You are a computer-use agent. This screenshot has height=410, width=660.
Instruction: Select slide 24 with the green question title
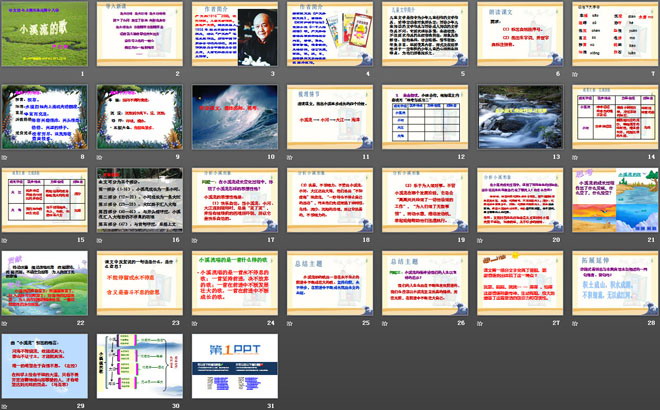(235, 283)
